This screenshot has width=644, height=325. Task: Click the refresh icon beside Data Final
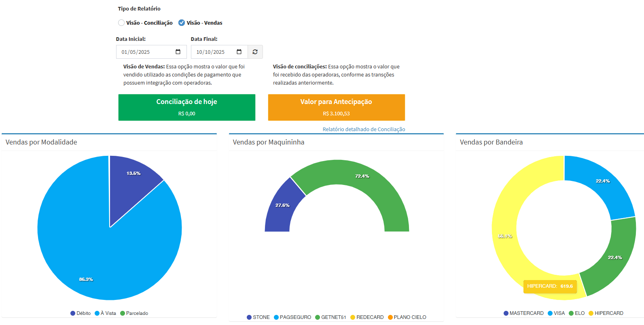(x=255, y=52)
